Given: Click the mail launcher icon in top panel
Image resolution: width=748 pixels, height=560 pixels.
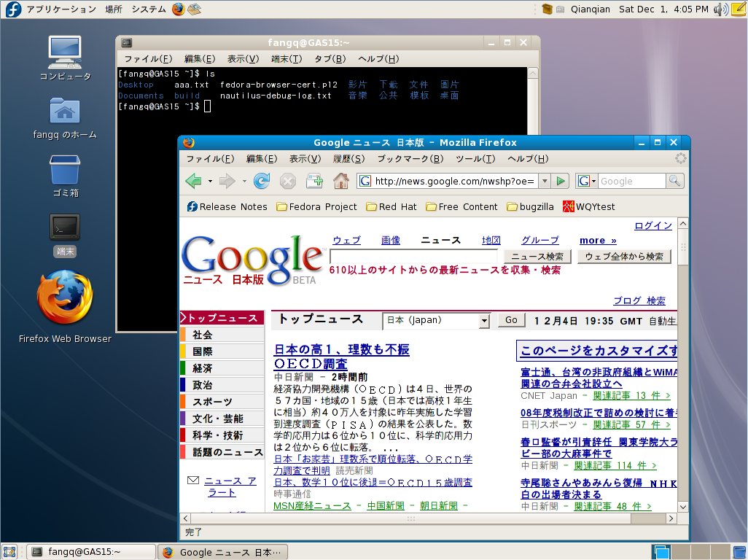Looking at the screenshot, I should [x=194, y=9].
